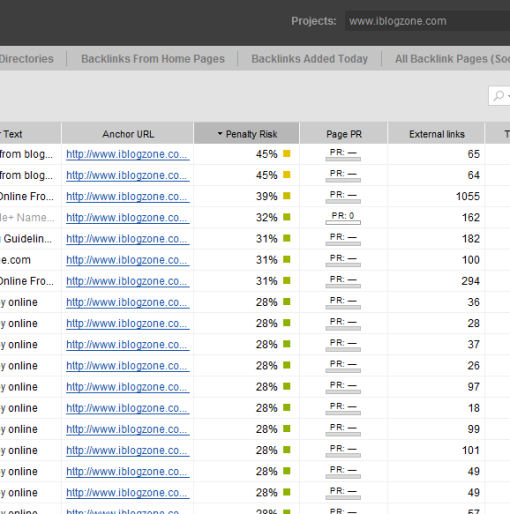
Task: Click the yellow risk square in the 65 links row
Action: [x=287, y=154]
